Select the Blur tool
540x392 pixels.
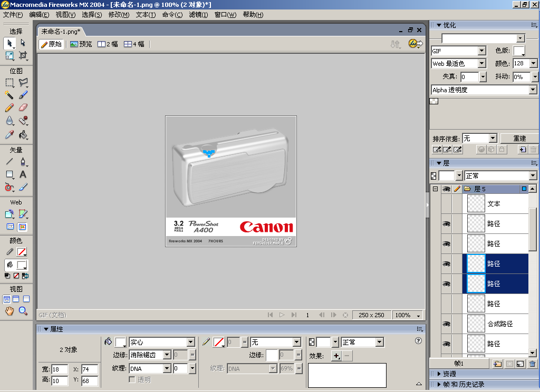9,121
